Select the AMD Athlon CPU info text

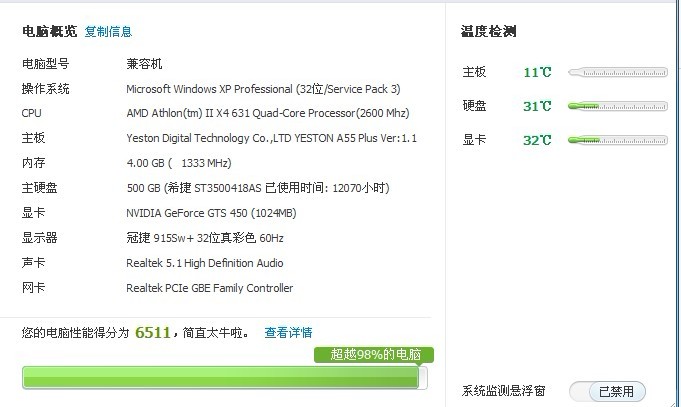[267, 113]
